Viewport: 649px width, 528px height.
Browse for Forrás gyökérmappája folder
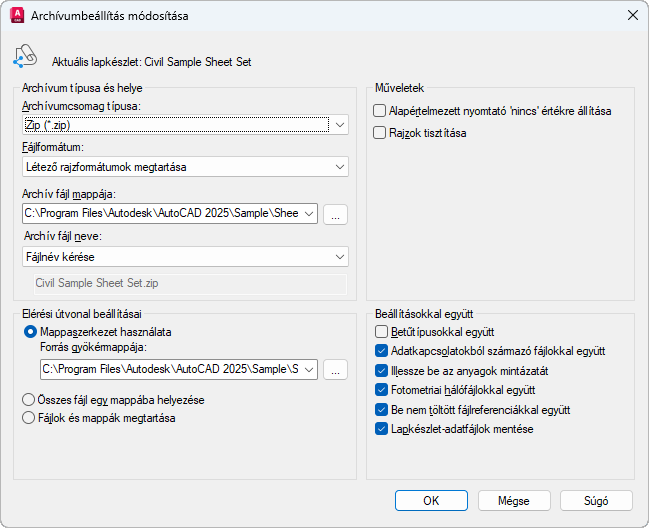pyautogui.click(x=336, y=370)
